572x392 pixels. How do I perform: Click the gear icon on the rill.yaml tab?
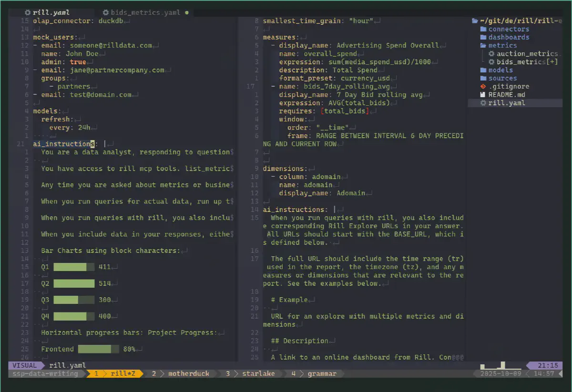click(27, 12)
